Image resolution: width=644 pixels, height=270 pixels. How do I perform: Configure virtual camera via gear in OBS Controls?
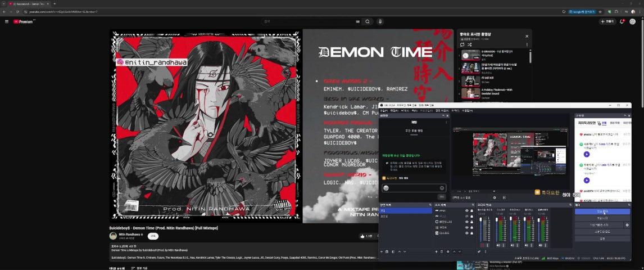tap(627, 225)
